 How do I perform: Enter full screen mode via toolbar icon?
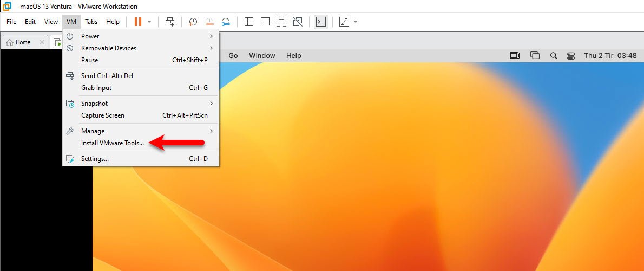pyautogui.click(x=281, y=22)
